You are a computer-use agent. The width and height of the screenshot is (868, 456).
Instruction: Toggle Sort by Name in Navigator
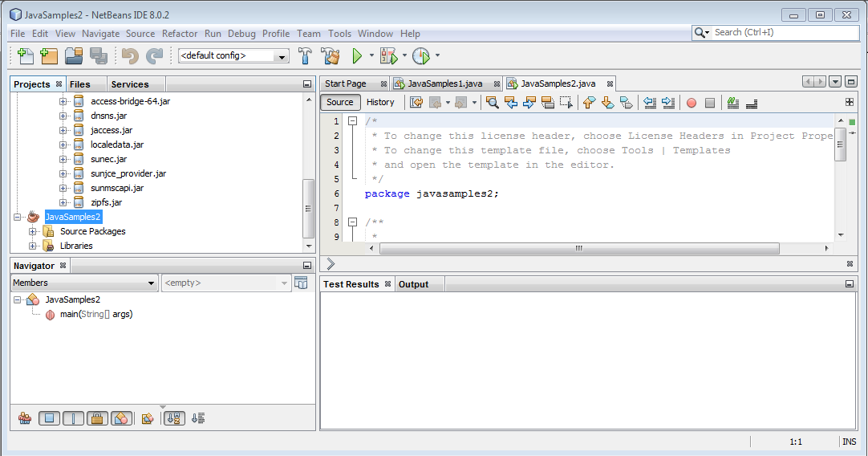[174, 418]
